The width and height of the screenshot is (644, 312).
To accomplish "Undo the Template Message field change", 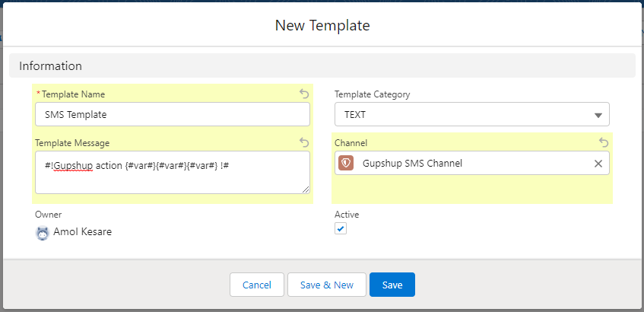I will pos(304,142).
